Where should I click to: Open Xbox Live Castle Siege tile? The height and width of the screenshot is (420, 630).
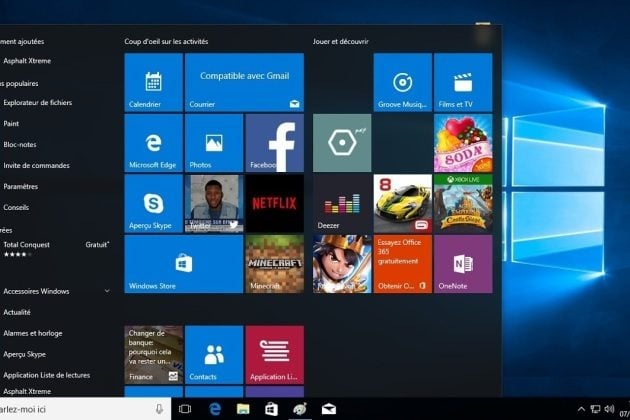(463, 204)
